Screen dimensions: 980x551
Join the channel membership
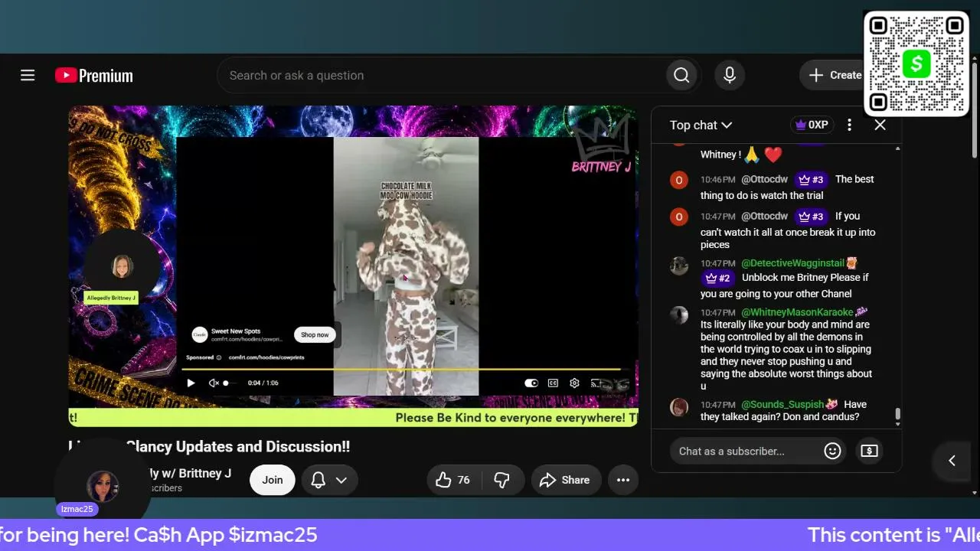coord(273,480)
